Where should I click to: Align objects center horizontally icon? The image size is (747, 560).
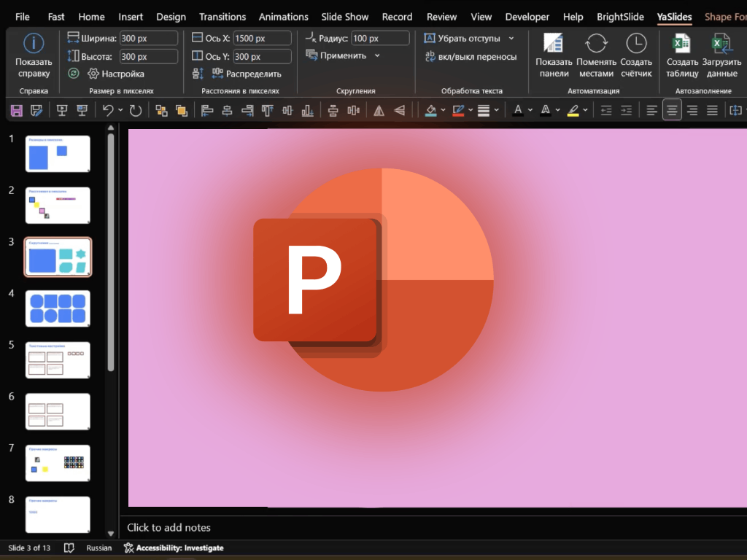tap(228, 111)
